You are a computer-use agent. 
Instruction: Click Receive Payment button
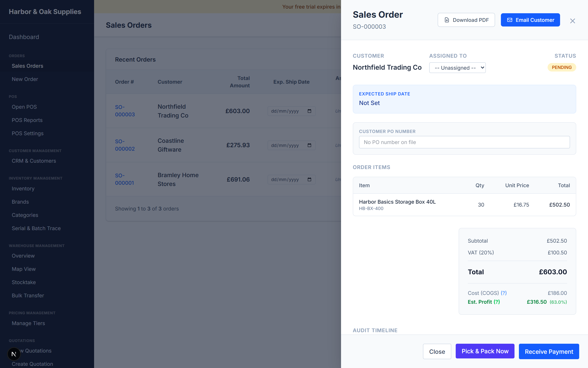coord(549,351)
